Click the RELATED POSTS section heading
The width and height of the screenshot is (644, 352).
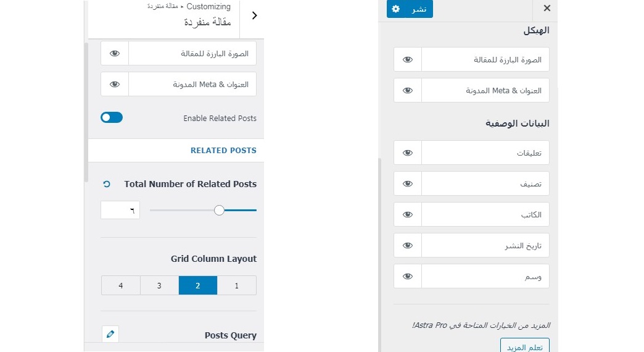tap(223, 150)
